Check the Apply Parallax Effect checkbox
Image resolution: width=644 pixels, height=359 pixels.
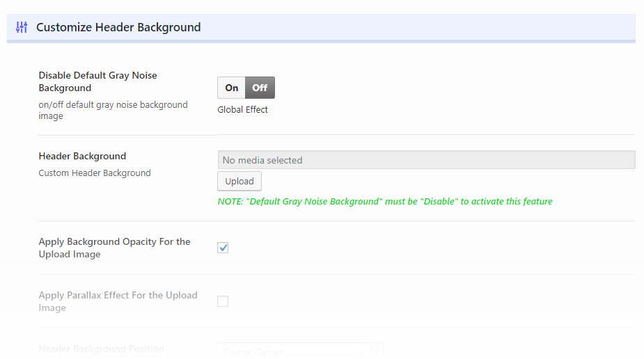pos(223,301)
